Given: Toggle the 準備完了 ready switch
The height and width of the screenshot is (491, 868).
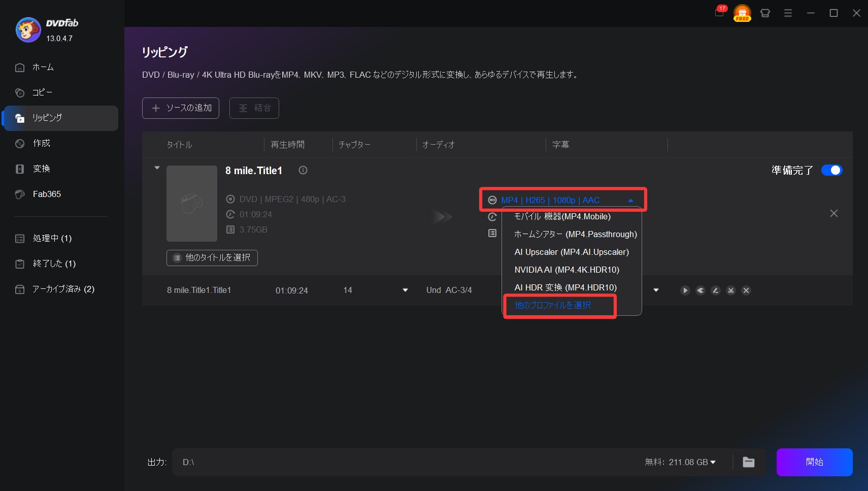Looking at the screenshot, I should tap(832, 170).
